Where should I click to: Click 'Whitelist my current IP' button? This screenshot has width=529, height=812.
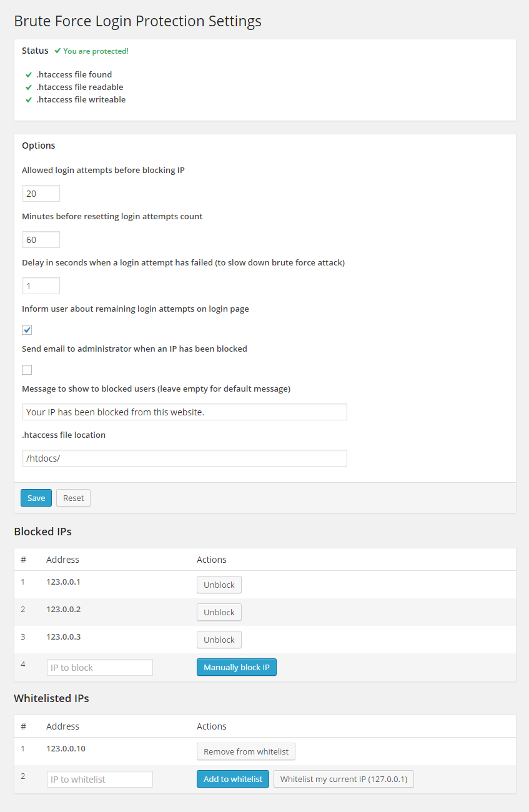pyautogui.click(x=344, y=779)
